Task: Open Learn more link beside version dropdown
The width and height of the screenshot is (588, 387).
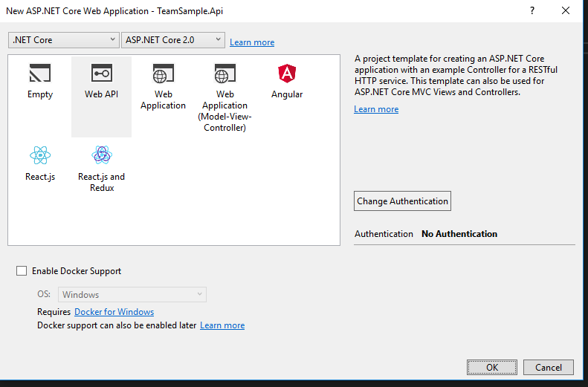Action: (252, 42)
